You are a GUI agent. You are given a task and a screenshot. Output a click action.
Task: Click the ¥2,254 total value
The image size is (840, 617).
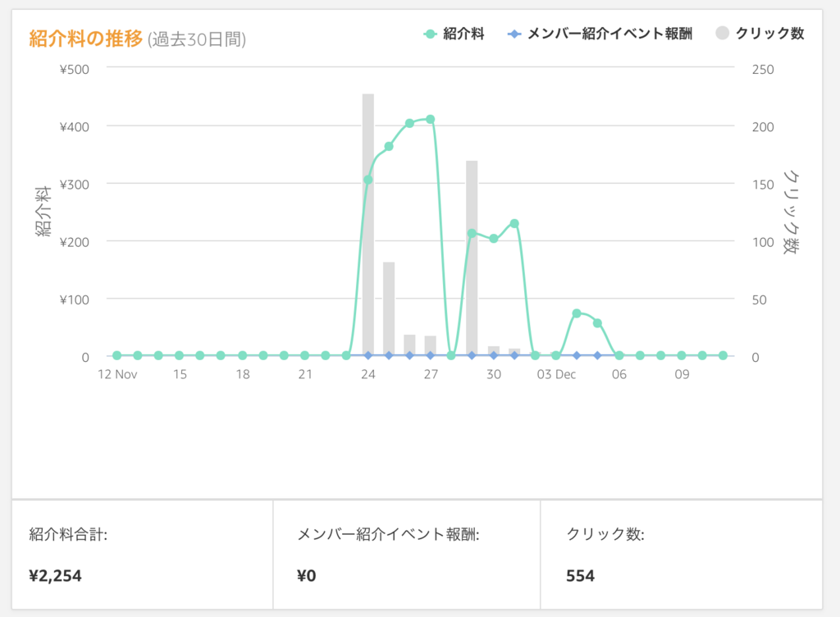coord(55,576)
